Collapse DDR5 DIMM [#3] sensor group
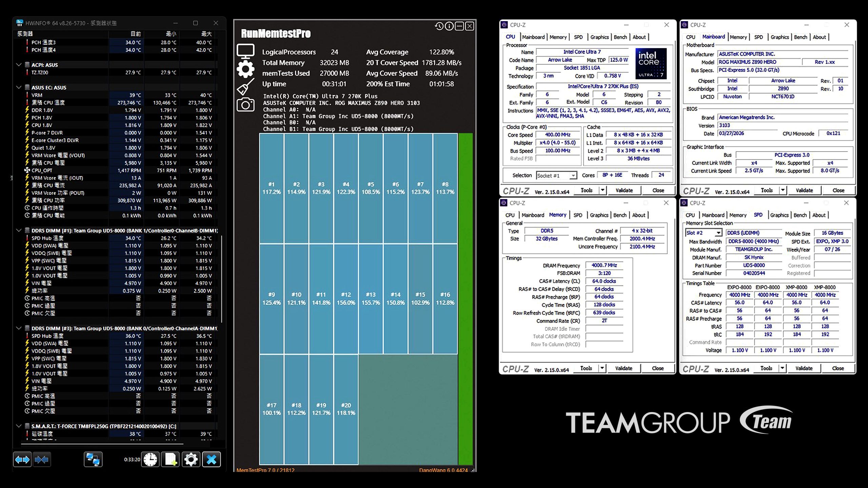Image resolution: width=868 pixels, height=488 pixels. [x=19, y=328]
